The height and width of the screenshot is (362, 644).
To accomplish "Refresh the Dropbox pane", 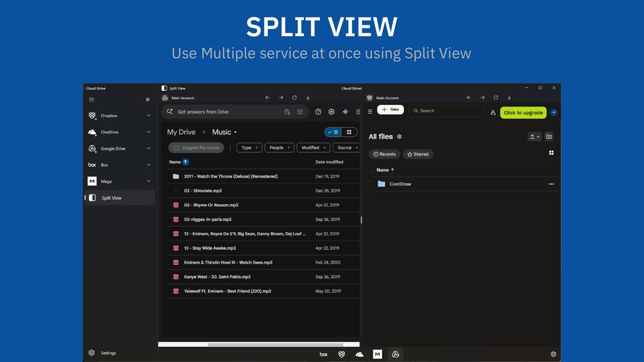I will coord(496,98).
